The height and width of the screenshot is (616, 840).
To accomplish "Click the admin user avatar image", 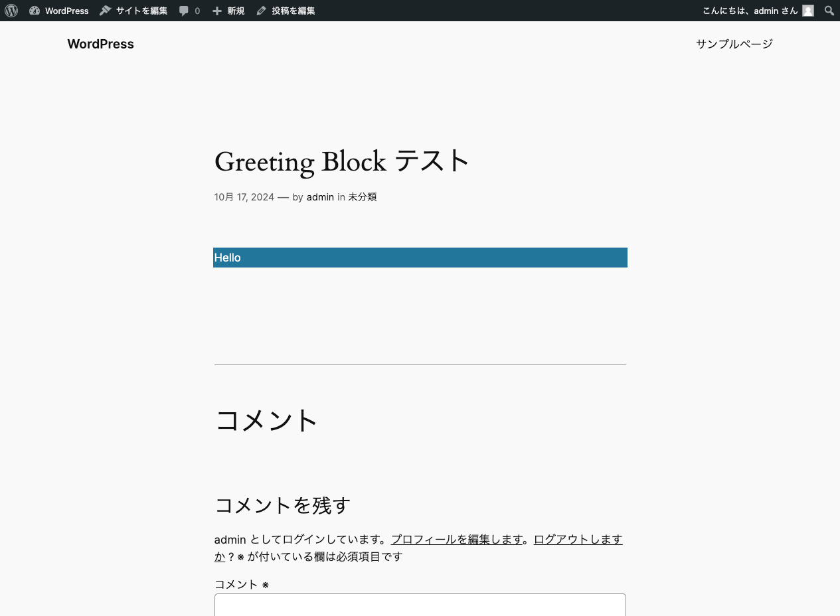I will 808,11.
